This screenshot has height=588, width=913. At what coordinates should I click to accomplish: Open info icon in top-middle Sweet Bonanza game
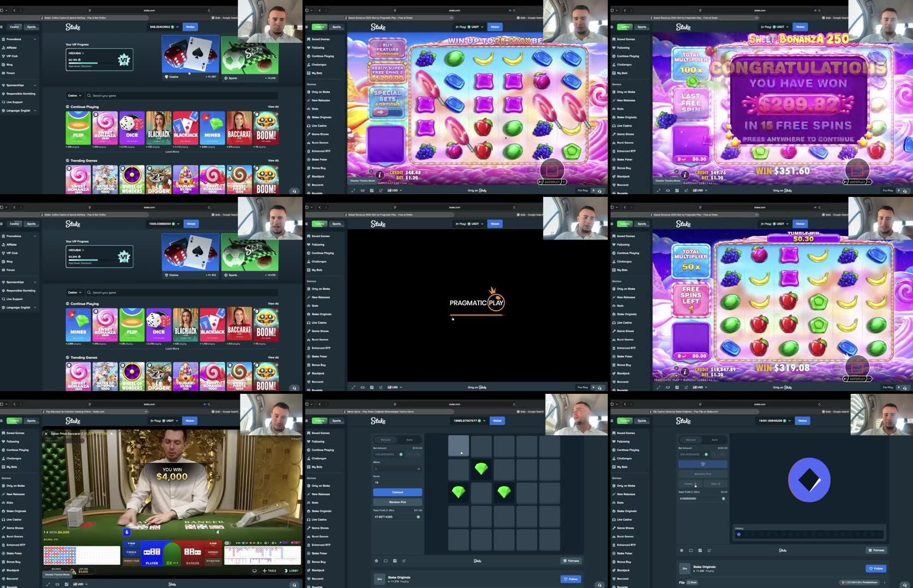379,174
